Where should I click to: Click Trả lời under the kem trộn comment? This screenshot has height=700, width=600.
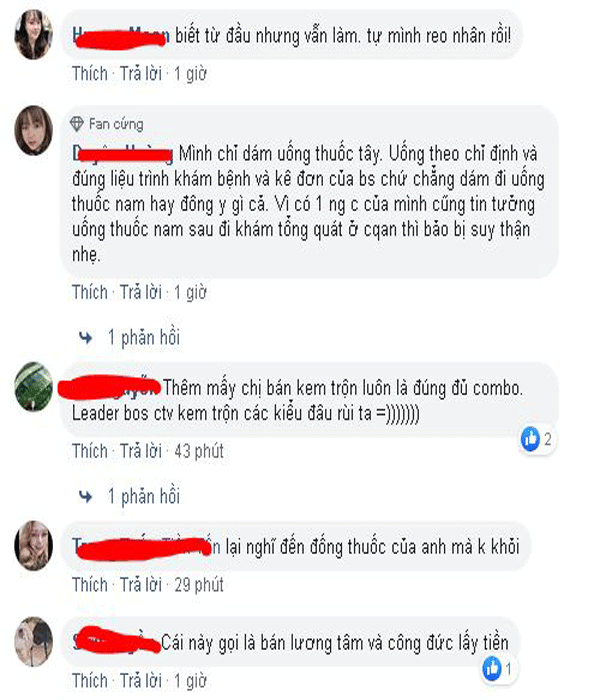click(141, 451)
